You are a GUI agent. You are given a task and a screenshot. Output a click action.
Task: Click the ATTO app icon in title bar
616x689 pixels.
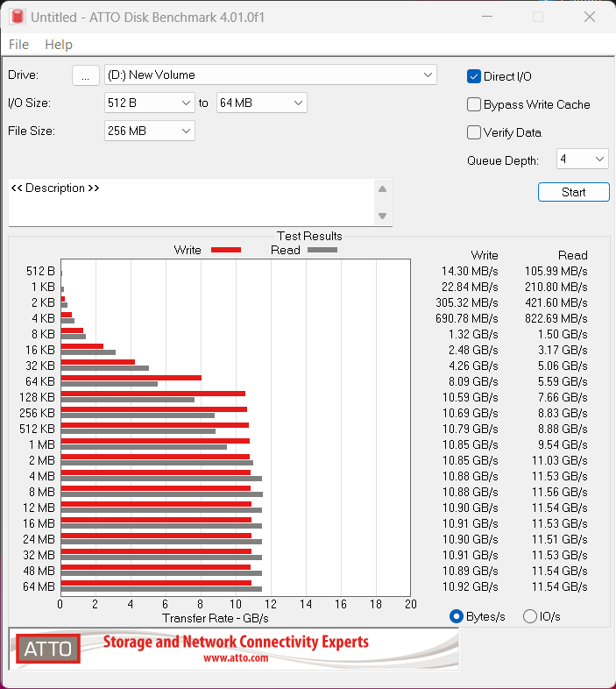15,17
